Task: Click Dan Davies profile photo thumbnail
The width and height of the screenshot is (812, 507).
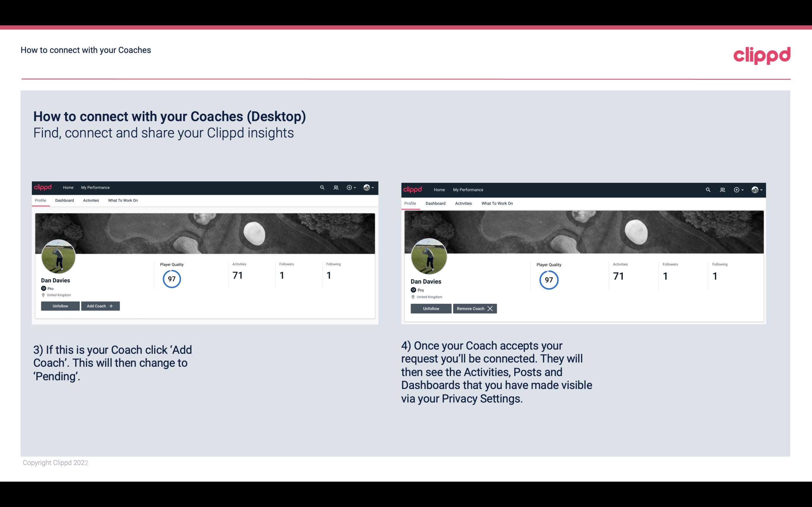Action: pyautogui.click(x=58, y=256)
